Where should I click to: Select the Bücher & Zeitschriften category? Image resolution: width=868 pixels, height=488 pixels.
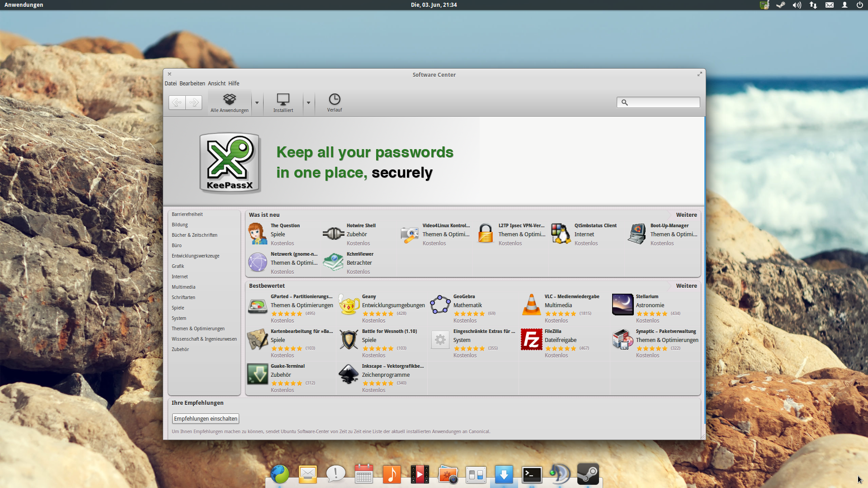(x=194, y=235)
